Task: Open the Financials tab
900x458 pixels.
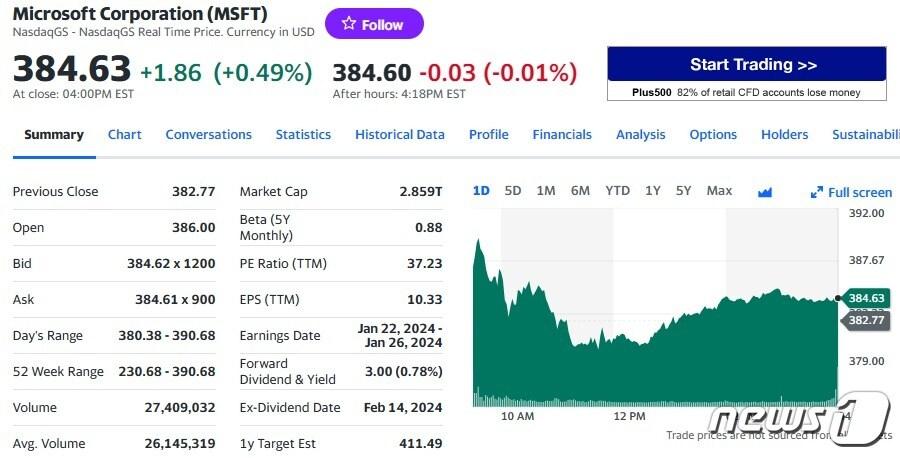Action: (562, 135)
